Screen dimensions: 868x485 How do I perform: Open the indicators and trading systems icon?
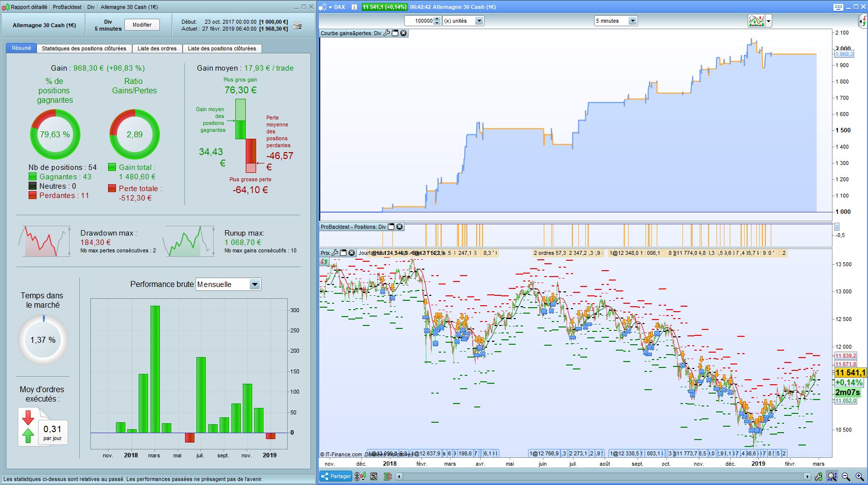756,21
